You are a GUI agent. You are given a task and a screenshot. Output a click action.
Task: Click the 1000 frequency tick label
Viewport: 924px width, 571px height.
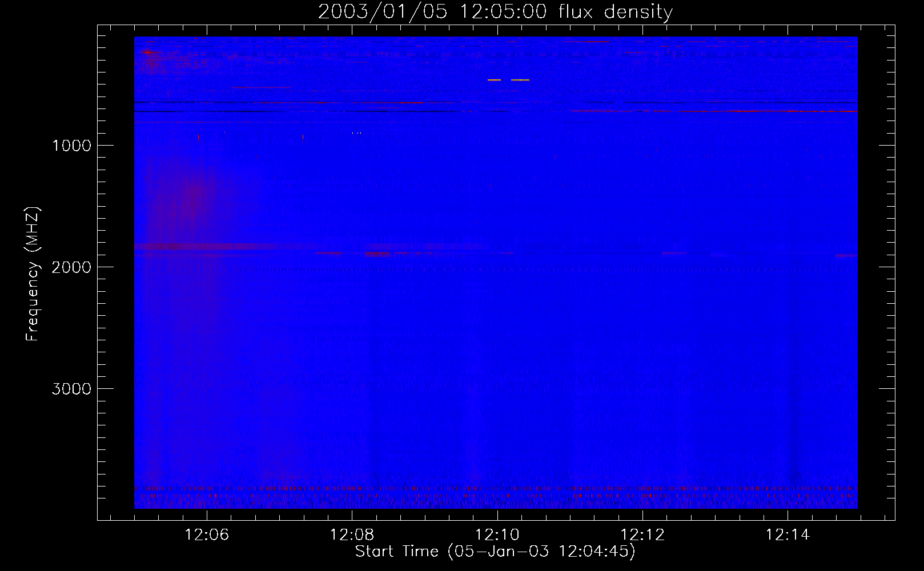[x=71, y=146]
